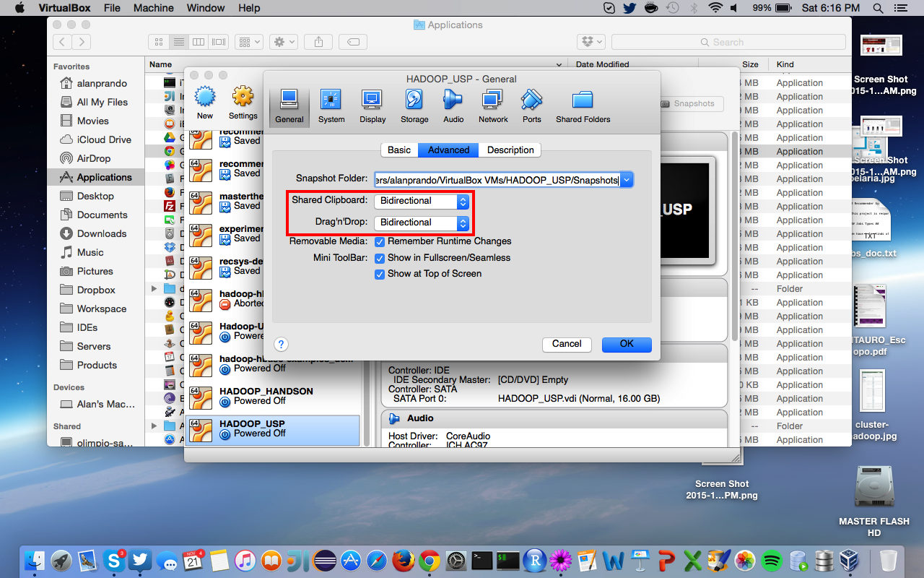The width and height of the screenshot is (924, 578).
Task: Click the help question mark button
Action: (282, 345)
